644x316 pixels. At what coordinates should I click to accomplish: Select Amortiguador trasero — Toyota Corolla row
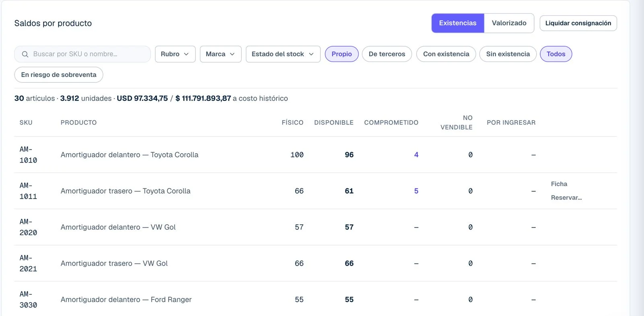pos(316,191)
